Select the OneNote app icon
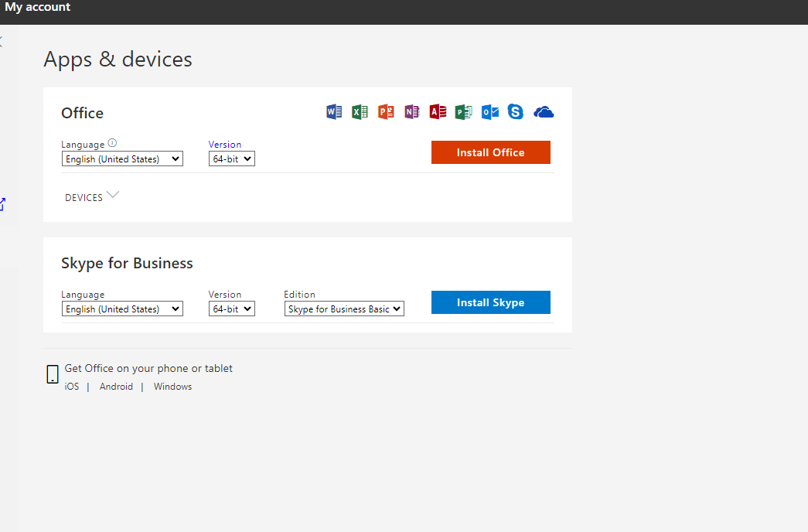Screen dimensions: 808x532 point(411,111)
